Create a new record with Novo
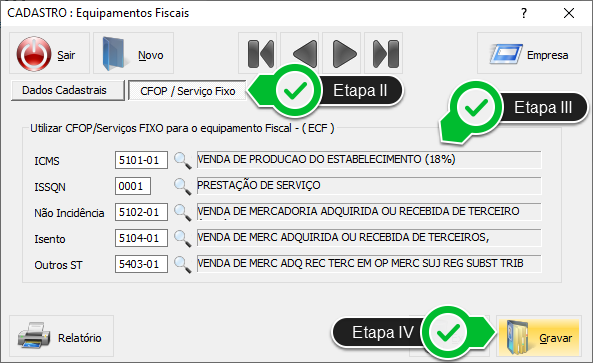The image size is (593, 363). 134,53
